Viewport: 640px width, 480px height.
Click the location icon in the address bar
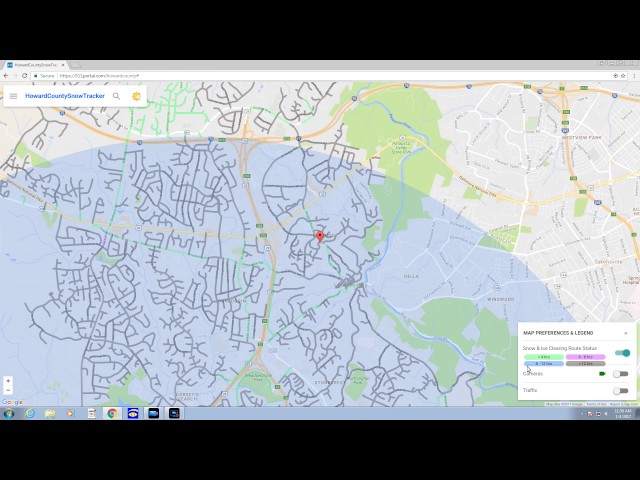coord(616,76)
